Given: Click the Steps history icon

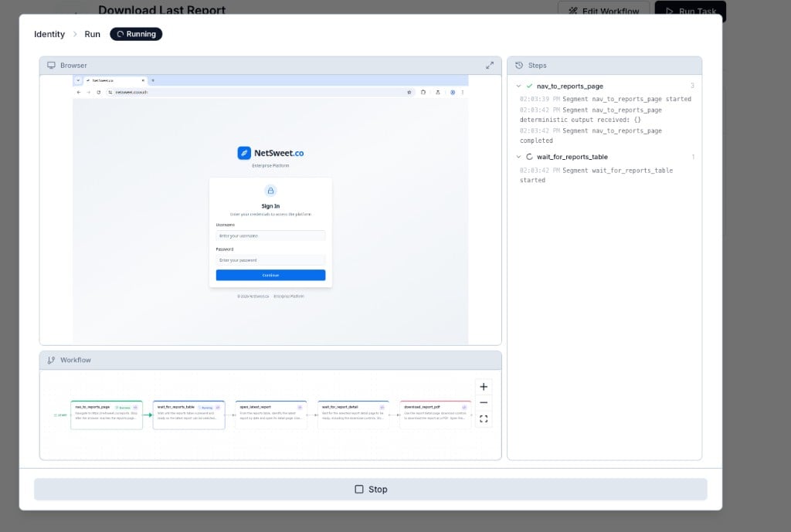Looking at the screenshot, I should [x=519, y=66].
